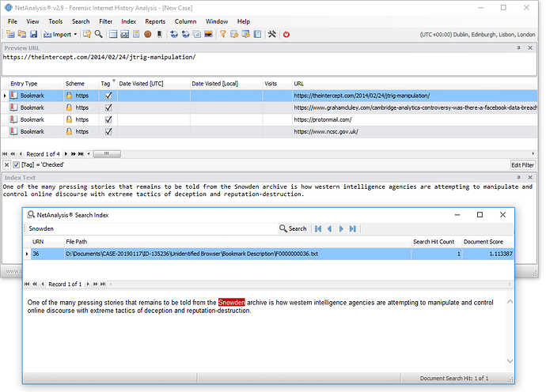
Task: Open the Column menu
Action: 185,21
